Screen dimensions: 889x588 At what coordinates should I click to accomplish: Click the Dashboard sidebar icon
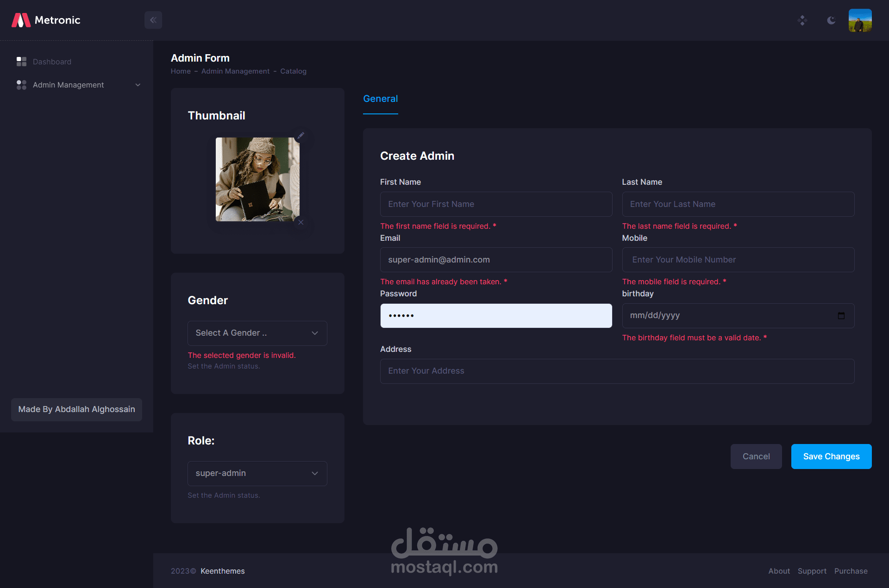21,62
